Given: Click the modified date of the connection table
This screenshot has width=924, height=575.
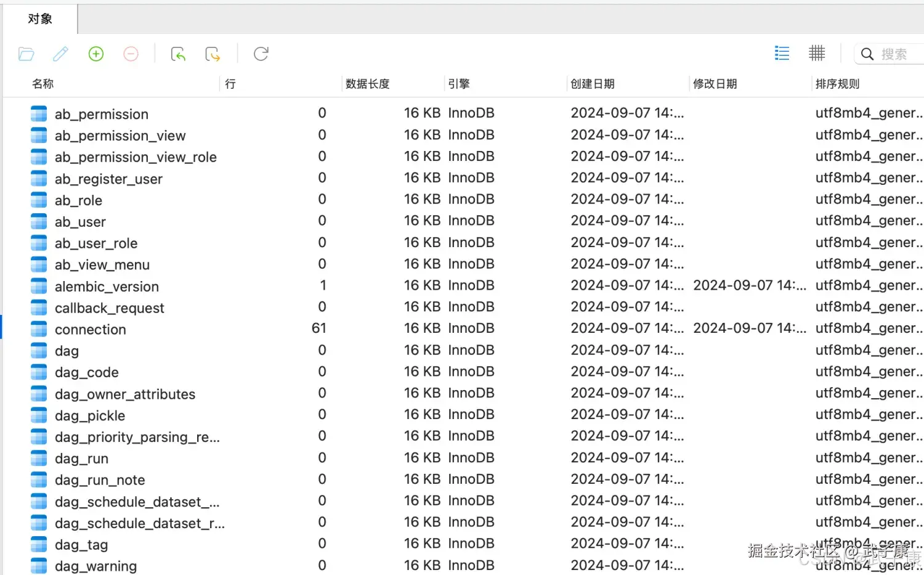Looking at the screenshot, I should 750,328.
